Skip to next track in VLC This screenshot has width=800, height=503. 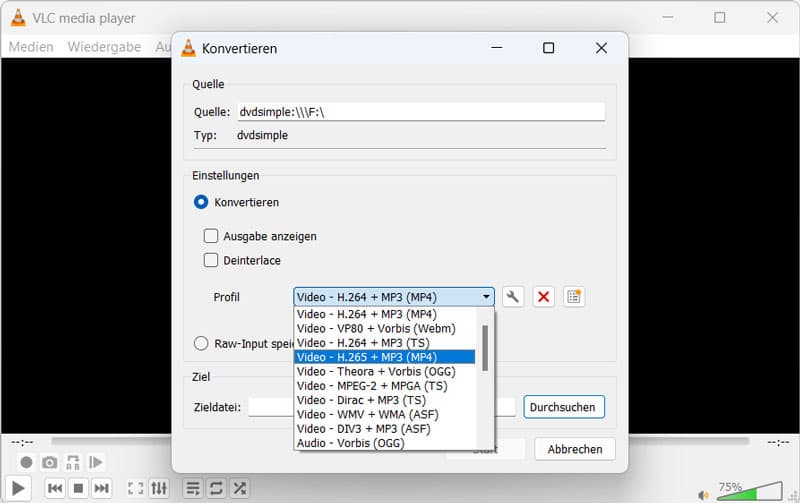(102, 488)
